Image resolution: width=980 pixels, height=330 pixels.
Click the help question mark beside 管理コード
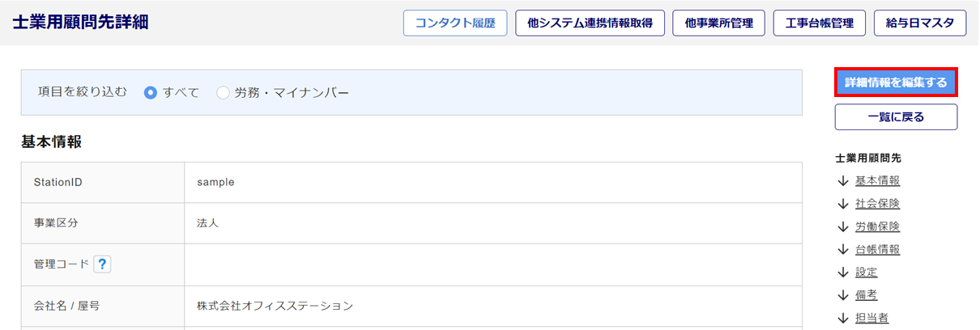coord(102,264)
